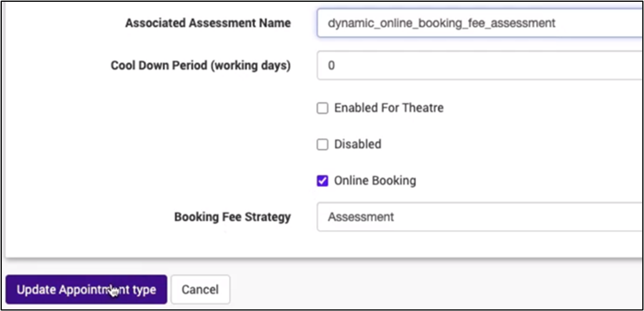
Task: Click the Cancel button
Action: pos(200,290)
